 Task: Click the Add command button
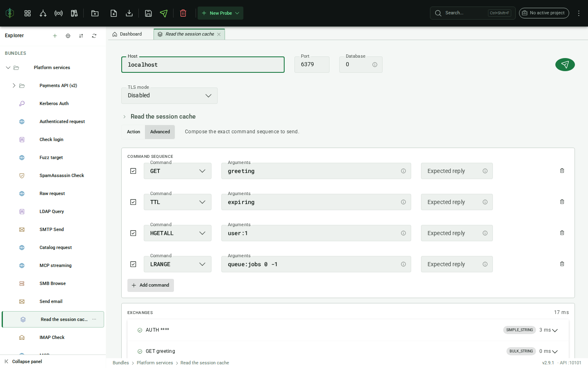pos(151,285)
